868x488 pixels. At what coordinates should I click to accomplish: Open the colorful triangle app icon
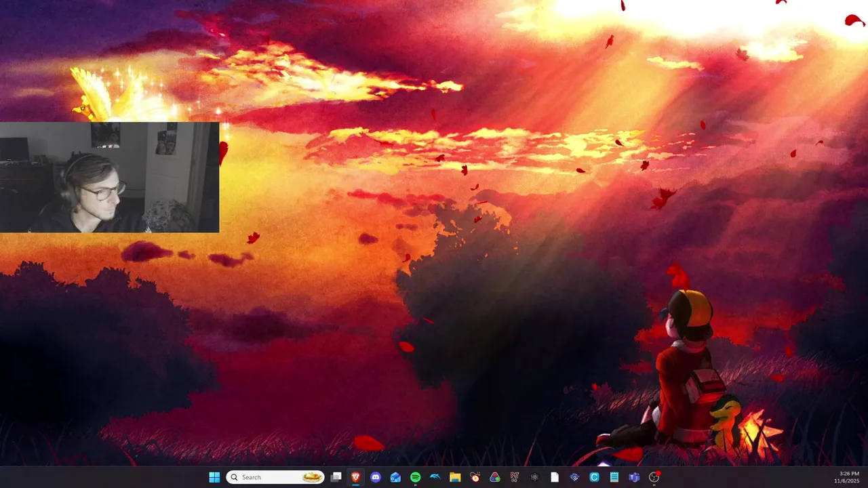point(495,477)
